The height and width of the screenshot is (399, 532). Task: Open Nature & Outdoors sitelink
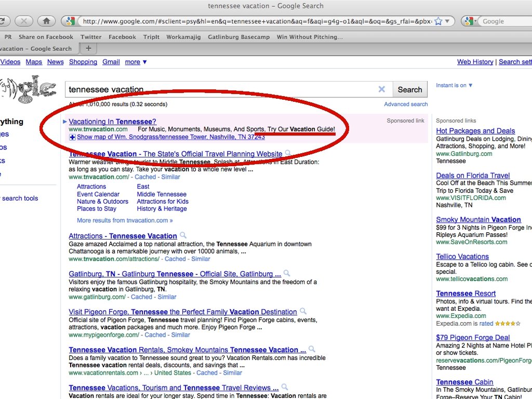coord(102,202)
